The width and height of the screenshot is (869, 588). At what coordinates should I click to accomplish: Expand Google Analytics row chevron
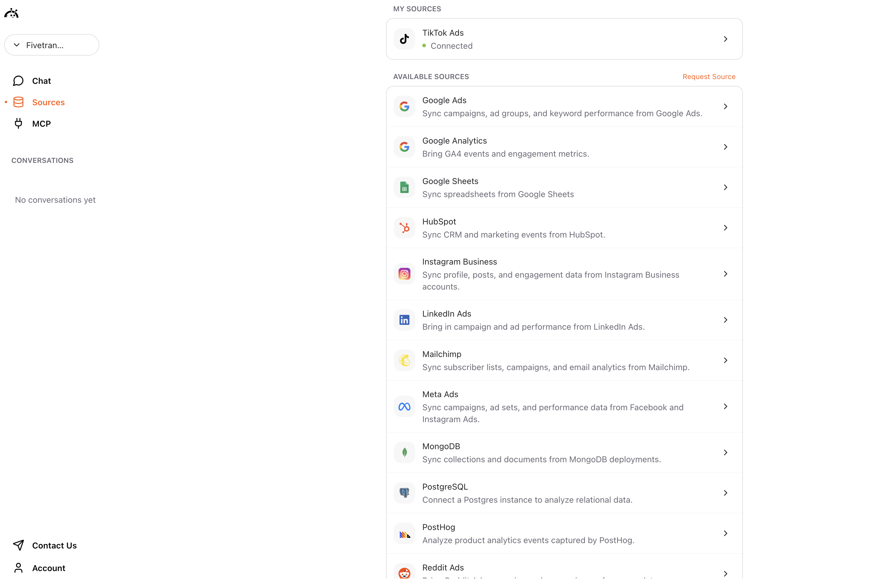725,147
